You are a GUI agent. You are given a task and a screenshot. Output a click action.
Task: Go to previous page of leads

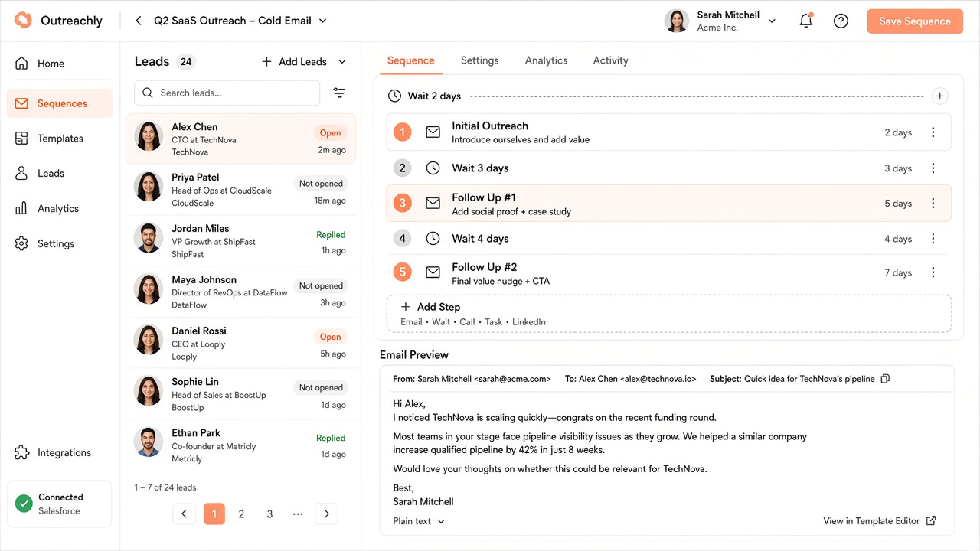(x=184, y=514)
